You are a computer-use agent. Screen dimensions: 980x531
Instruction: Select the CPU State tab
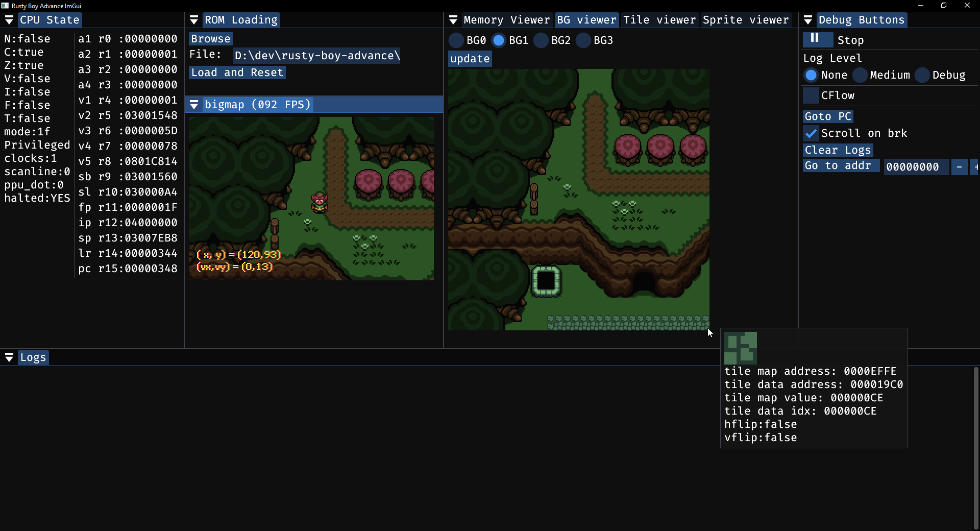coord(50,20)
